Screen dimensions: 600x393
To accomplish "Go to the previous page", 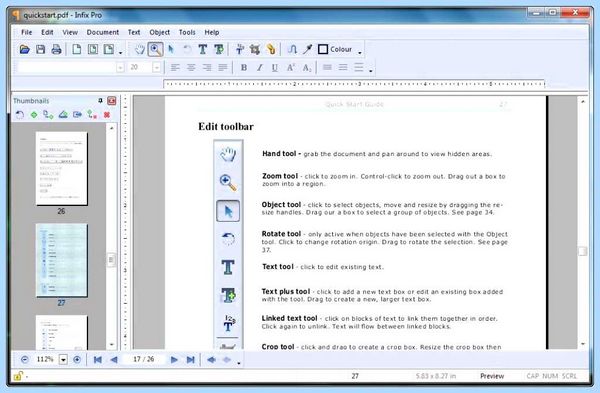I will coord(114,359).
